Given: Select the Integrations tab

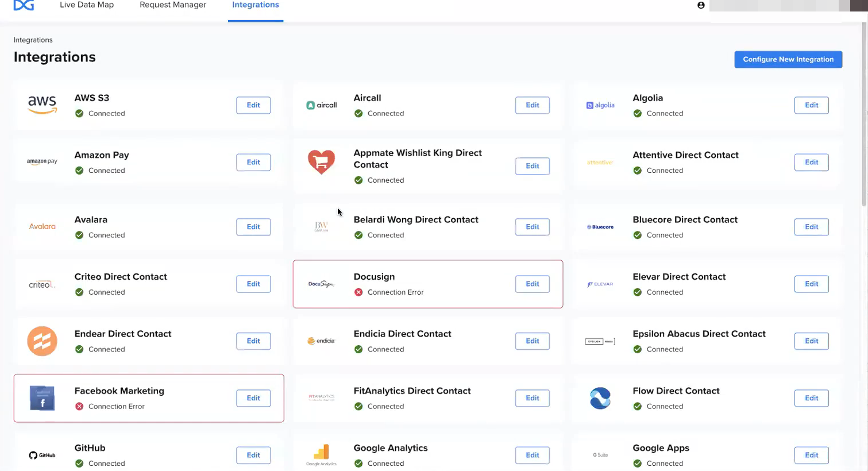Looking at the screenshot, I should [x=256, y=5].
